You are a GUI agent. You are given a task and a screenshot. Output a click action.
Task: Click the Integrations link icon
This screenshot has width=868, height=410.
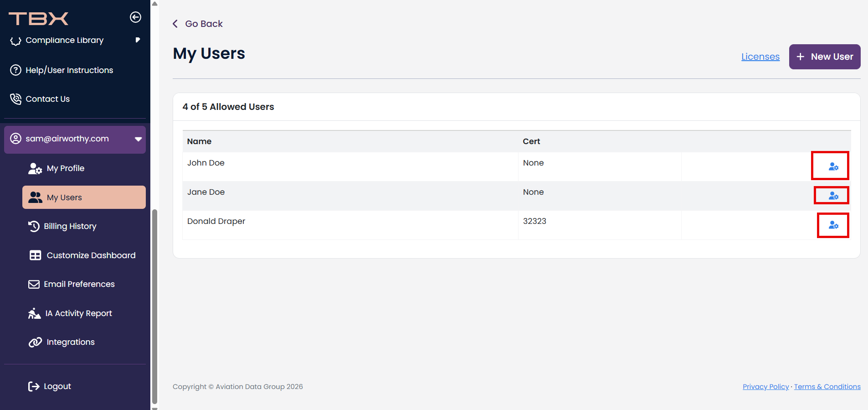[x=35, y=342]
